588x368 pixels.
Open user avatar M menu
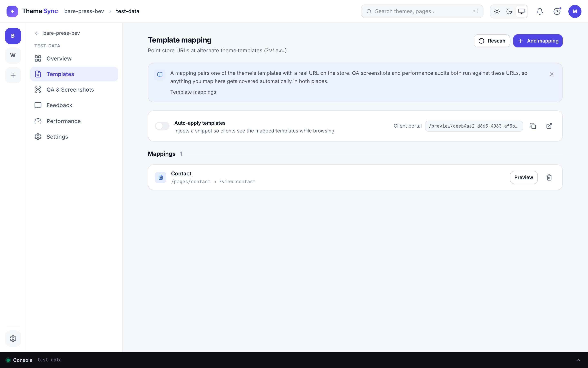click(575, 11)
